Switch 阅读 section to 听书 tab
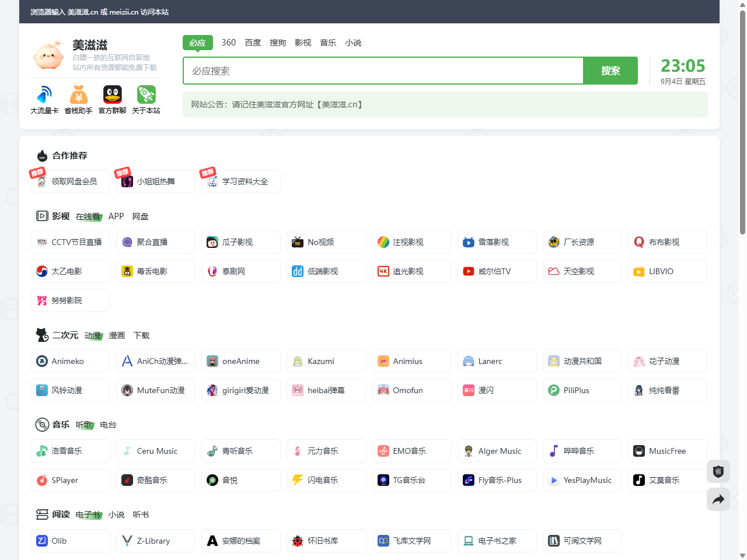The width and height of the screenshot is (747, 560). pos(141,514)
